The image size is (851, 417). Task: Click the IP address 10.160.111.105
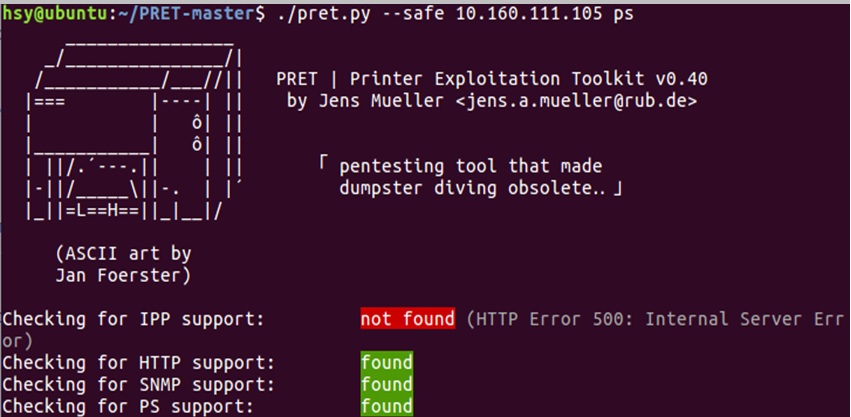529,14
